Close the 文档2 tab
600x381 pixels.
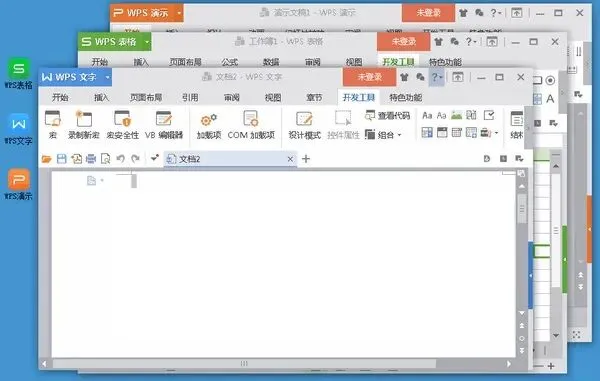(290, 159)
